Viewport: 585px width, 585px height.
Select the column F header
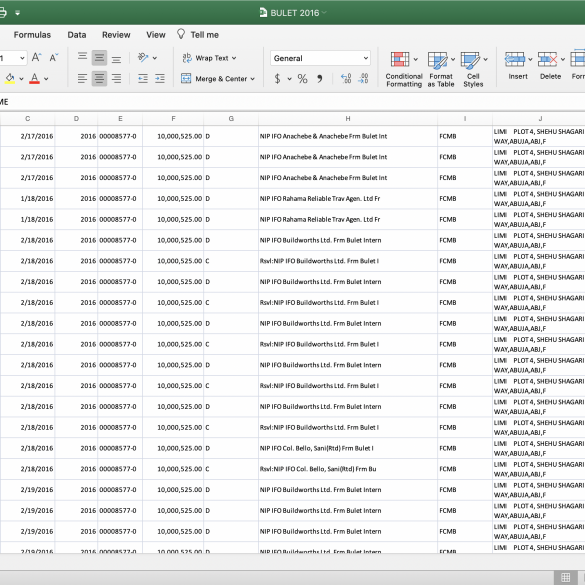[173, 119]
